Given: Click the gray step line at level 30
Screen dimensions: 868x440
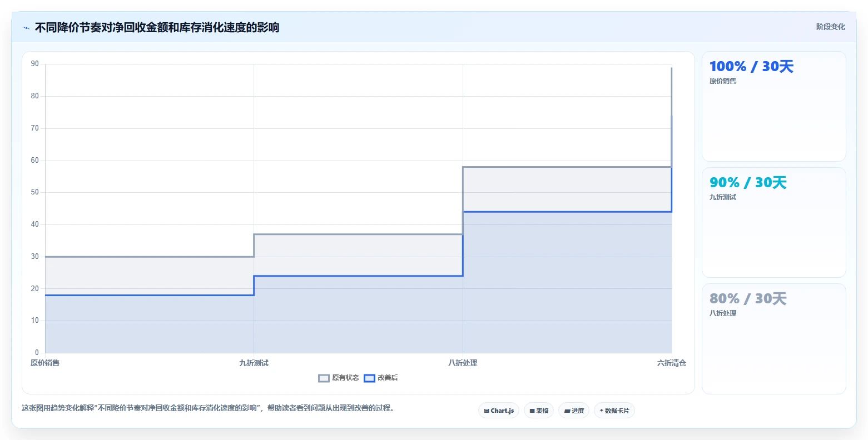Looking at the screenshot, I should pos(150,257).
